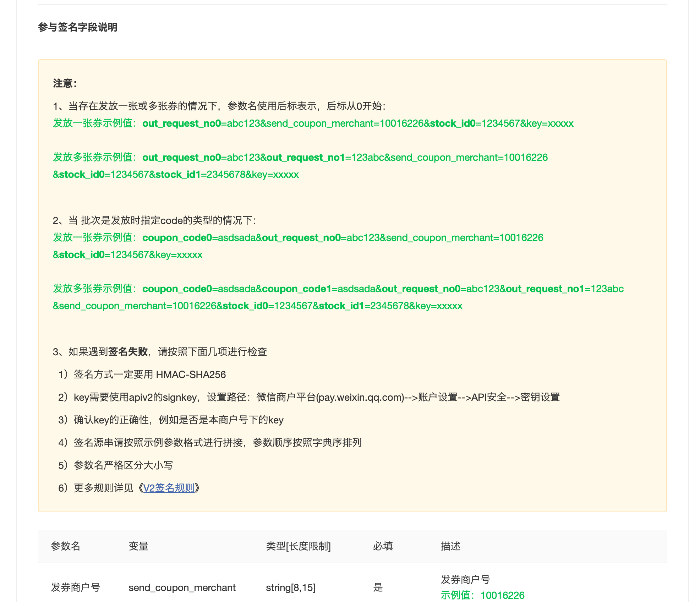The width and height of the screenshot is (700, 602).
Task: Click the 参数名 column header
Action: [x=66, y=546]
